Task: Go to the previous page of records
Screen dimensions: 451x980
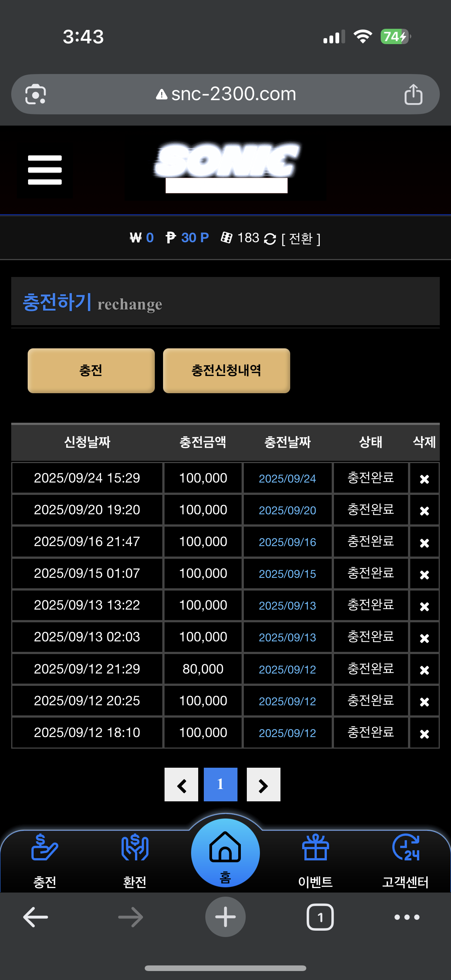Action: (181, 785)
